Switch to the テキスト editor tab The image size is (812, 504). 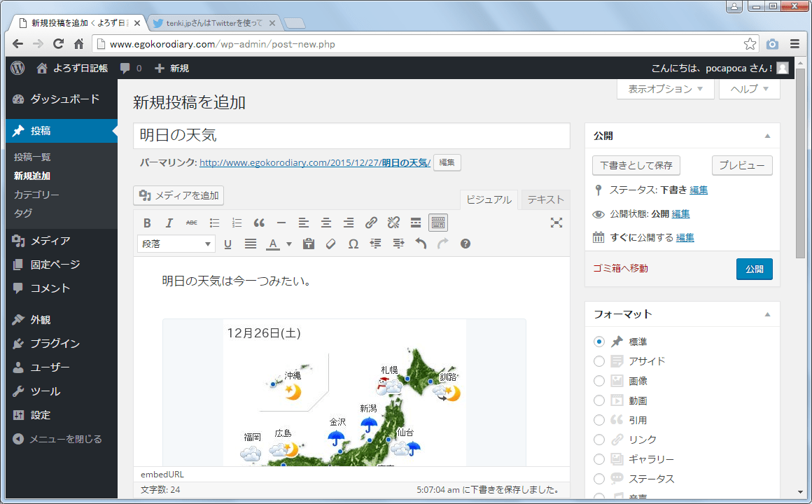[545, 199]
